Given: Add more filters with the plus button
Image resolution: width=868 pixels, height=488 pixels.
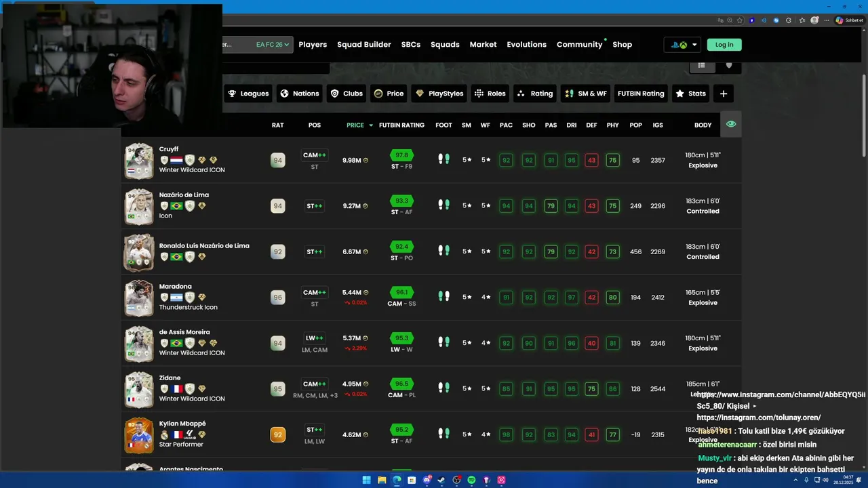Looking at the screenshot, I should pyautogui.click(x=724, y=94).
